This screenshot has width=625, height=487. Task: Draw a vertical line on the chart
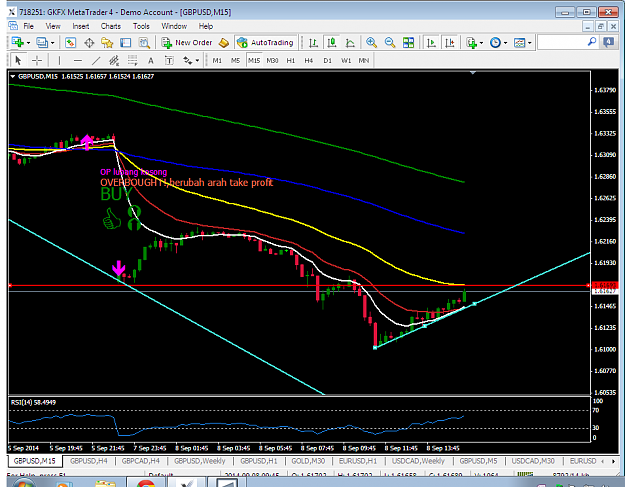coord(59,61)
